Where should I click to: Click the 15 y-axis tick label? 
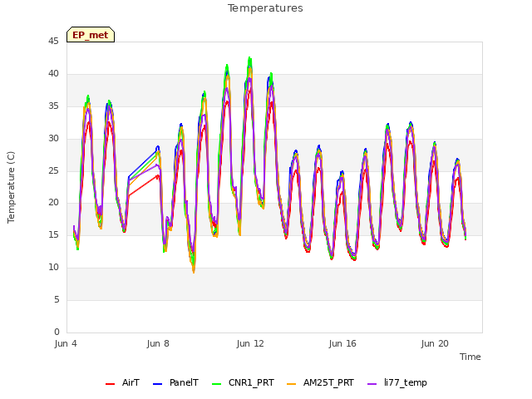coord(53,234)
